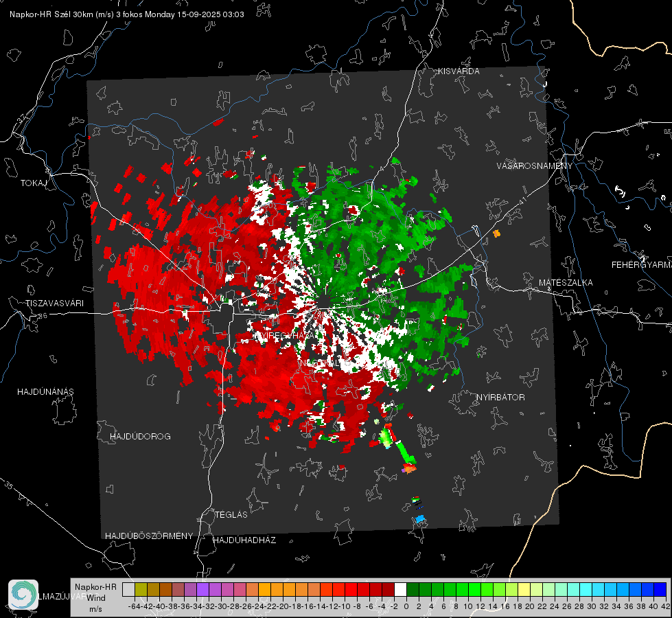Select the TISZAVASVÁRI town label

click(55, 304)
